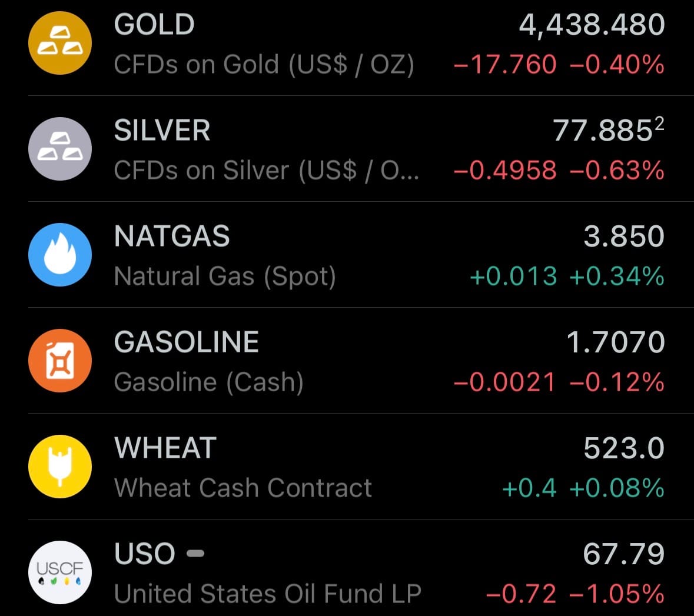Tap gold's −0.40% change value
The height and width of the screenshot is (616, 694).
[x=617, y=65]
